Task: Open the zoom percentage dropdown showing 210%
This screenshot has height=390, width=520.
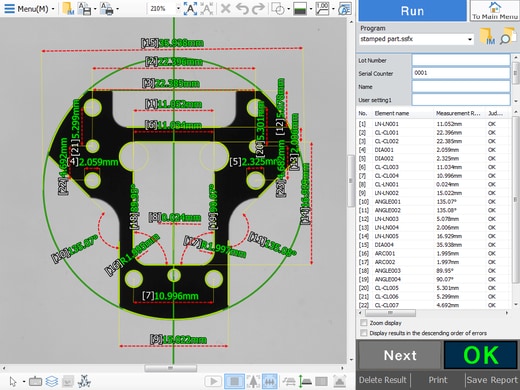Action: 178,9
